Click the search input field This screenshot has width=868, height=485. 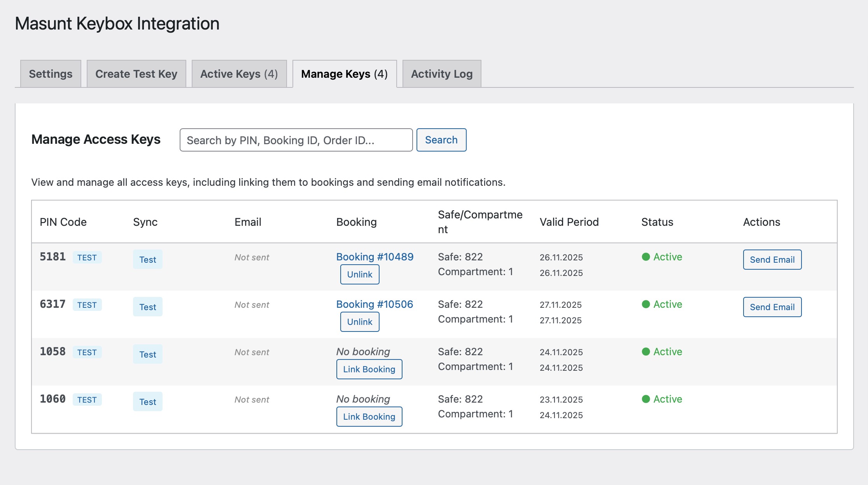pos(296,140)
